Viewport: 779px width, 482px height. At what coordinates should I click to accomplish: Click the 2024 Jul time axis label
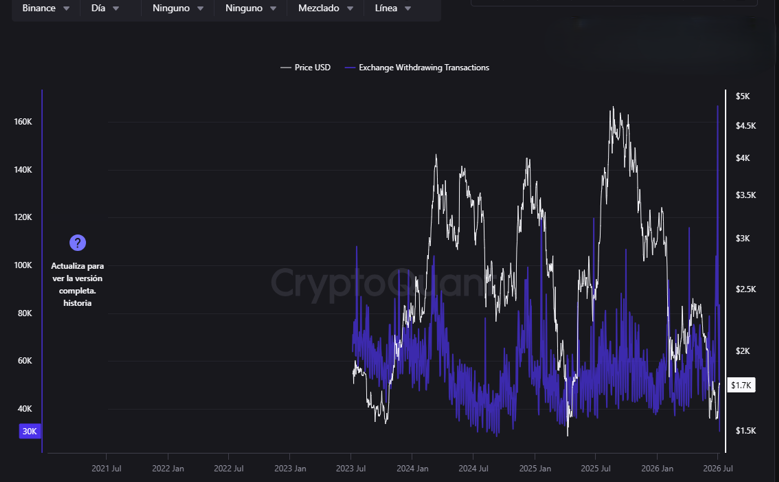pyautogui.click(x=473, y=469)
